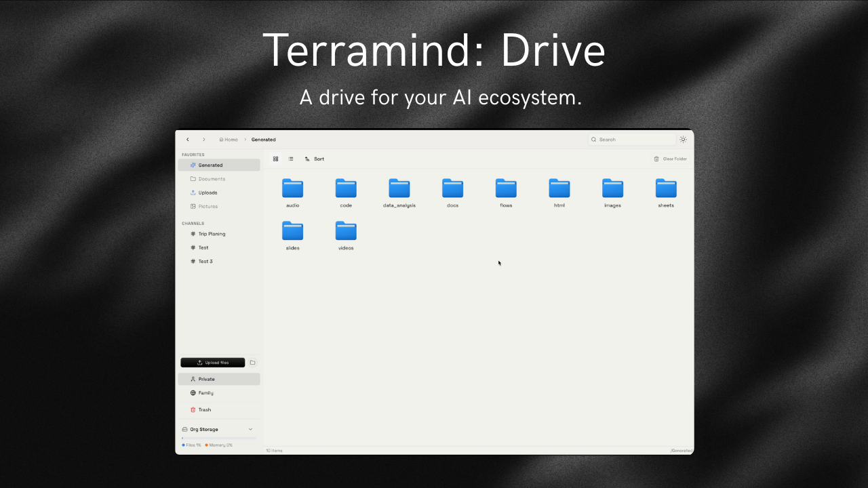Open the Trash
This screenshot has width=868, height=488.
click(x=219, y=409)
